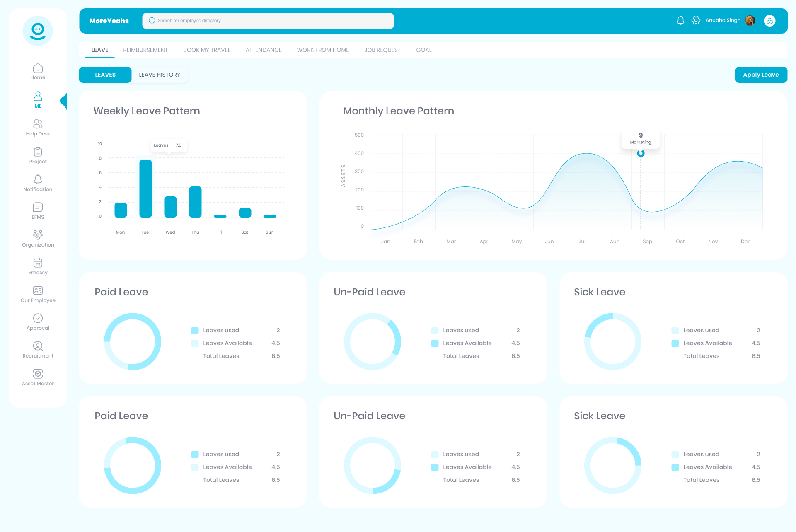Open the Home sidebar icon
The height and width of the screenshot is (532, 796).
click(x=38, y=71)
